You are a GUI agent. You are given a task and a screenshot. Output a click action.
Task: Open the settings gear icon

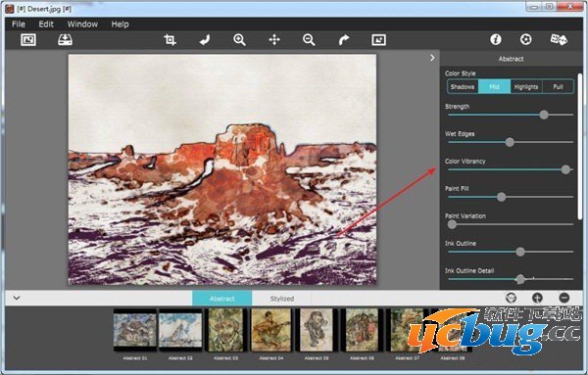(525, 39)
